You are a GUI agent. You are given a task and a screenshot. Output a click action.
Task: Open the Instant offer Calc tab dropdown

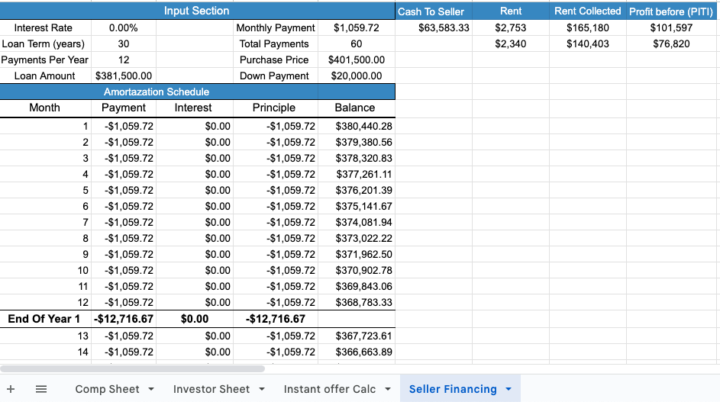tap(387, 389)
